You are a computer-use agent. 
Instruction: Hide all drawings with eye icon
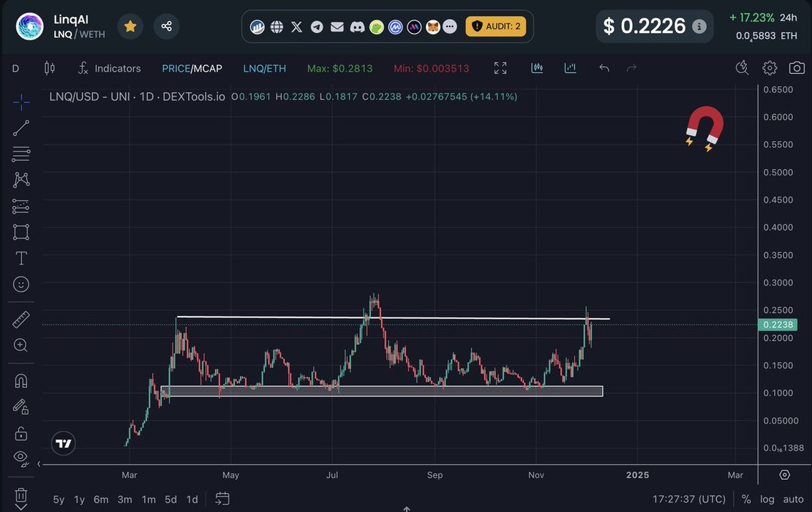coord(21,458)
